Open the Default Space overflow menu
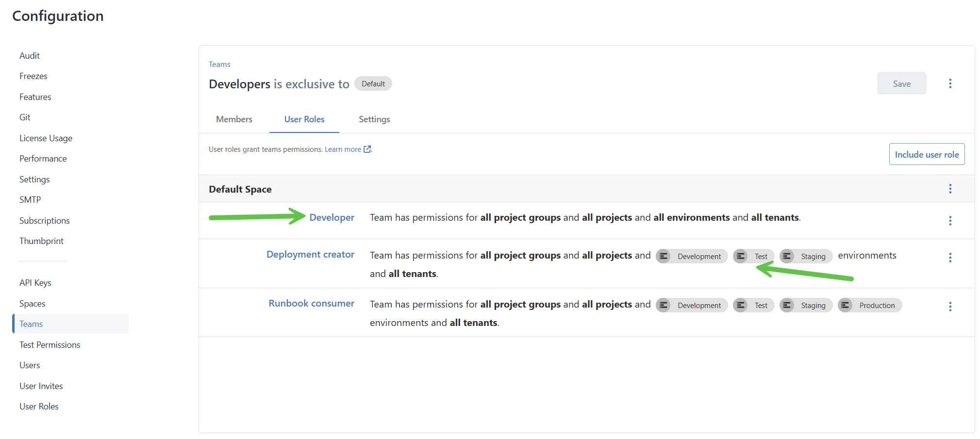980x439 pixels. (x=950, y=189)
